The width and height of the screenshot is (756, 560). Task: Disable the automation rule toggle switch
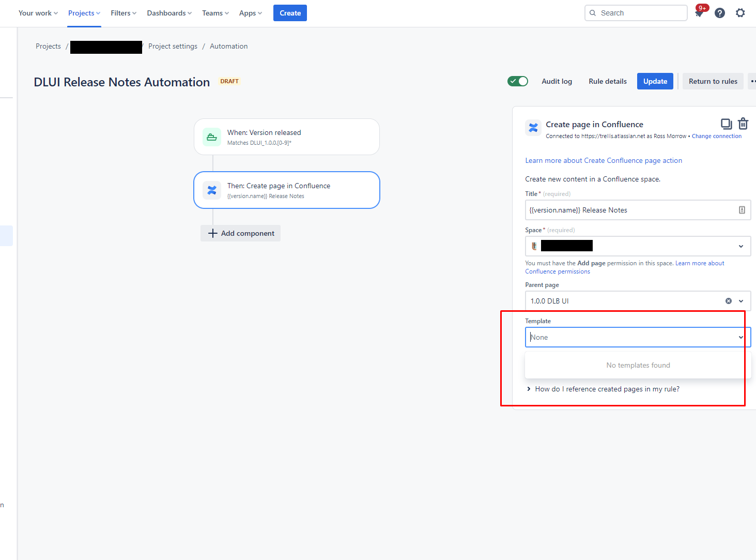[518, 81]
